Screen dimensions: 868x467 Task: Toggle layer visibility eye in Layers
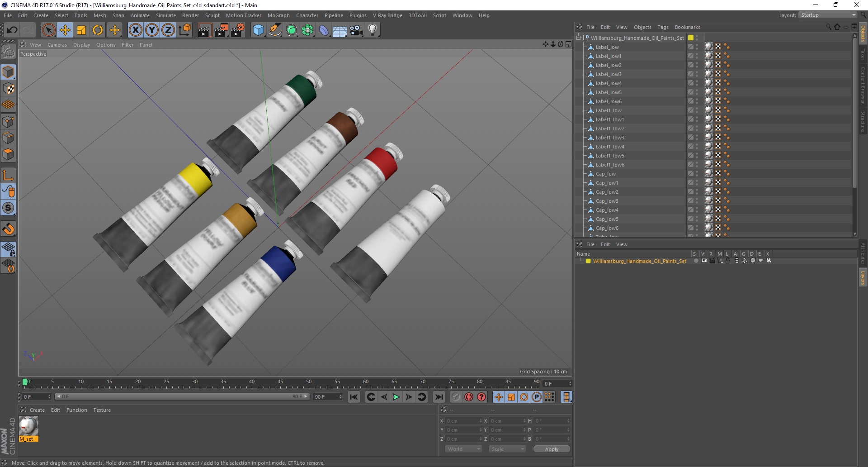tap(704, 261)
